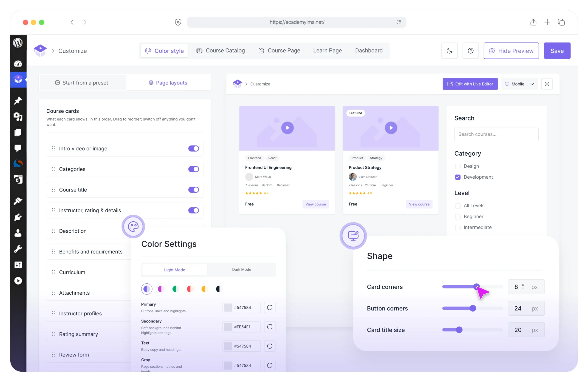Viewport: 588px width, 382px height.
Task: Click View course on Frontend UI Engineering
Action: coord(316,204)
